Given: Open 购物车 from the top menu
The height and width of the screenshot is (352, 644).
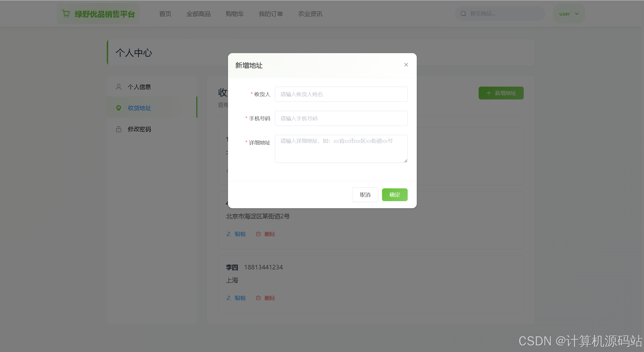Looking at the screenshot, I should tap(235, 14).
